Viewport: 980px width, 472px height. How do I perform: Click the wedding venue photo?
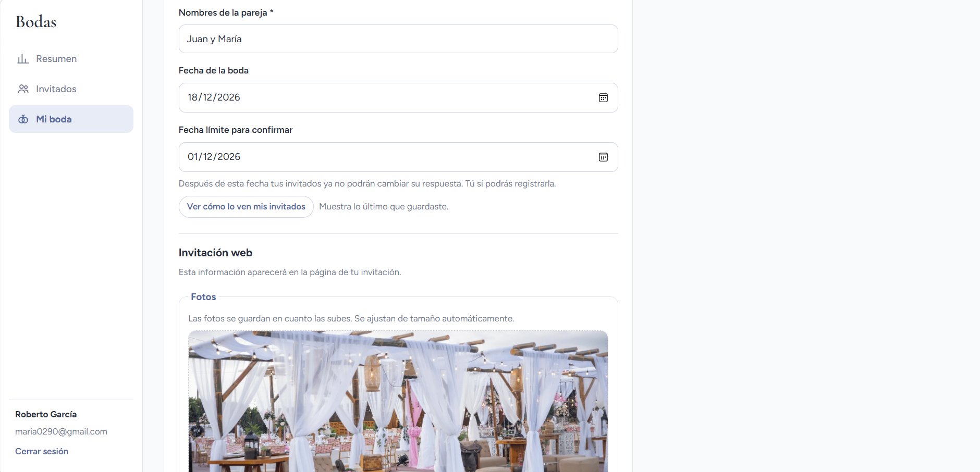(398, 401)
